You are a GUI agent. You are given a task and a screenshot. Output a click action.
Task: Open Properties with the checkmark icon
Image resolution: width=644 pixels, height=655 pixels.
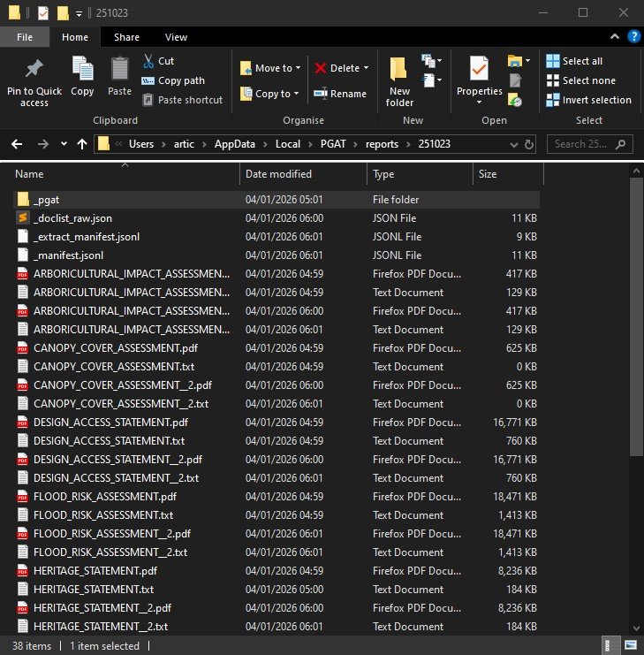(x=479, y=68)
